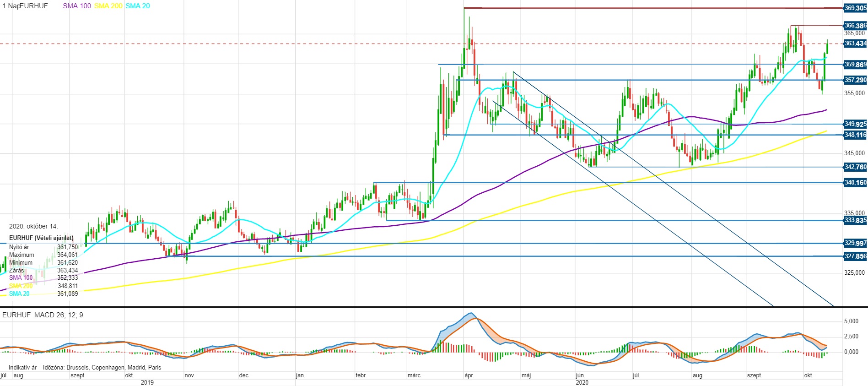868x386 pixels.
Task: Click the cyan SMA 20 legend in the header
Action: tap(138, 6)
